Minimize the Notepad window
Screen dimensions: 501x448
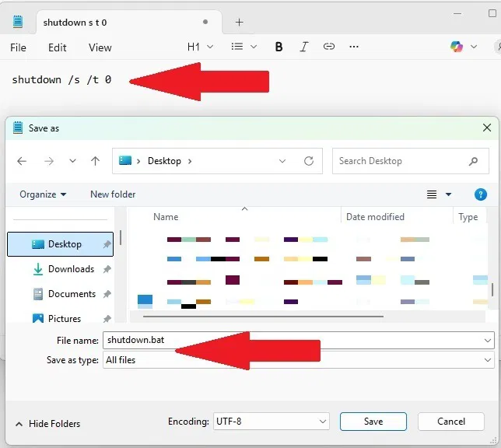coord(457,13)
